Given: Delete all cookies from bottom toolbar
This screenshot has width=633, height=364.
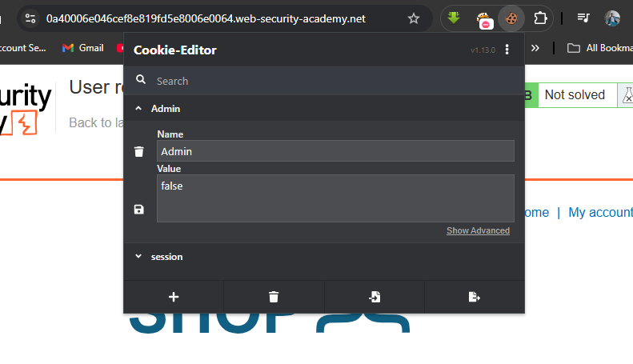Looking at the screenshot, I should click(274, 297).
